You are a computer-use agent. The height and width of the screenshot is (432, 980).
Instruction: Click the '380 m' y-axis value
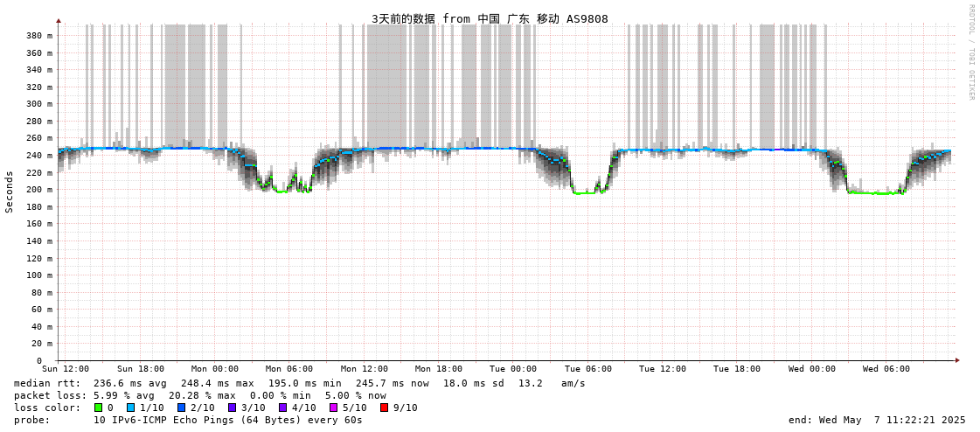click(x=40, y=36)
